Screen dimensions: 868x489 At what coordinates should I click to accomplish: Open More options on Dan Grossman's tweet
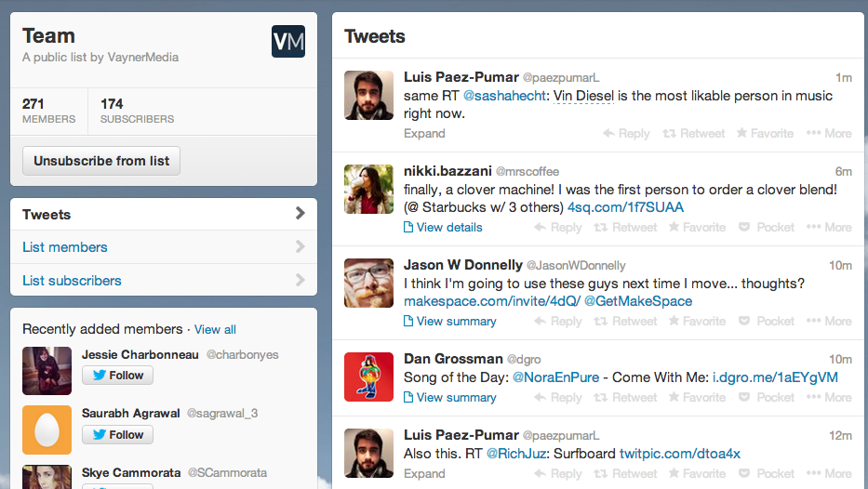829,397
